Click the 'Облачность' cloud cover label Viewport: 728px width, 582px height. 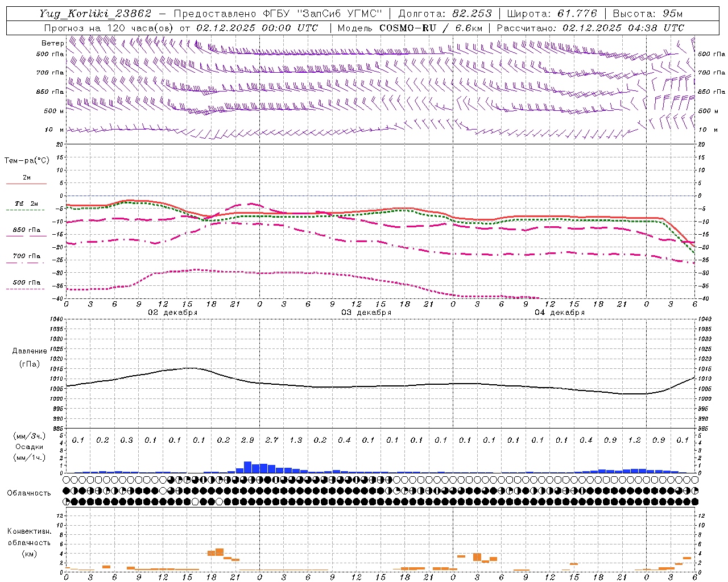(x=29, y=493)
